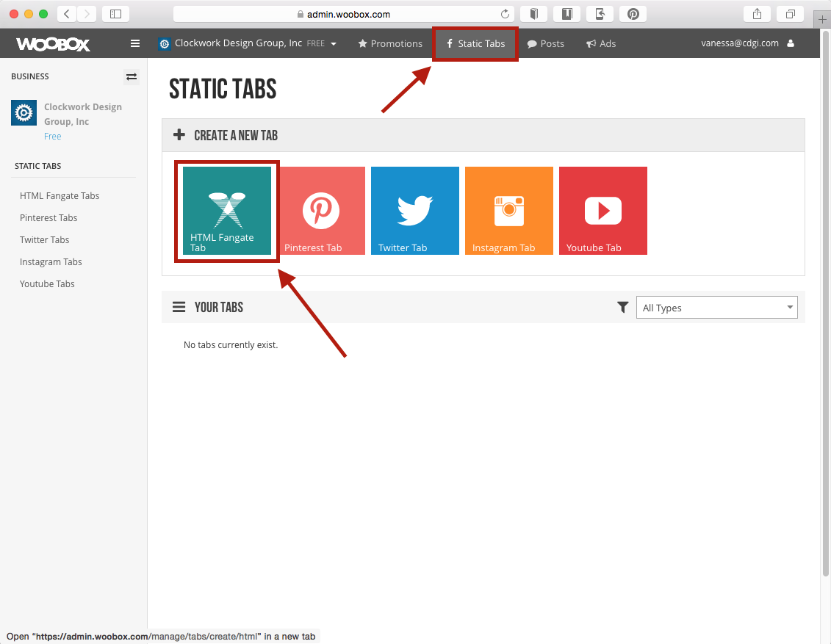Click the Create a New Tab header text
Viewport: 831px width, 644px height.
[236, 135]
